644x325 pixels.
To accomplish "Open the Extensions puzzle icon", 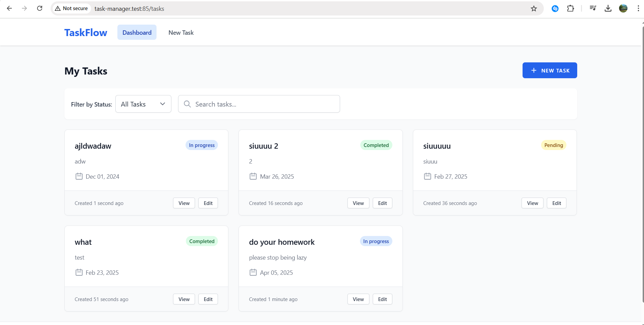I will [570, 8].
